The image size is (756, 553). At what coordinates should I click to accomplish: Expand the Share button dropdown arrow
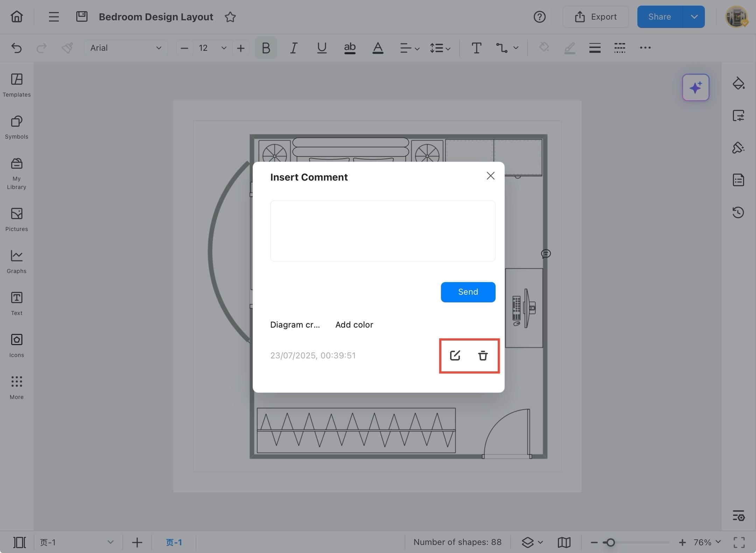[x=695, y=16]
